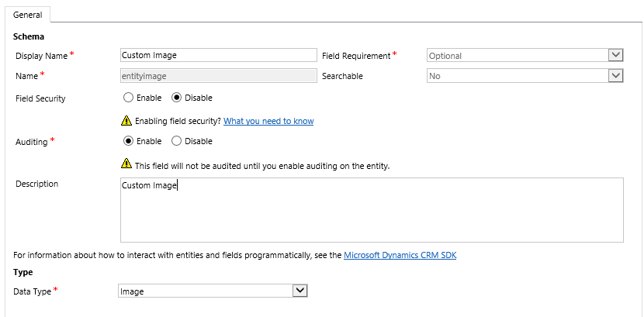Open the 'What you need to know' link
The height and width of the screenshot is (317, 644).
268,121
